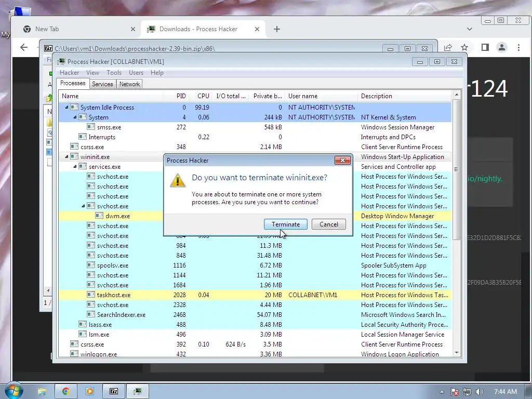Sort by the Description column header
The image size is (532, 399).
click(x=405, y=96)
